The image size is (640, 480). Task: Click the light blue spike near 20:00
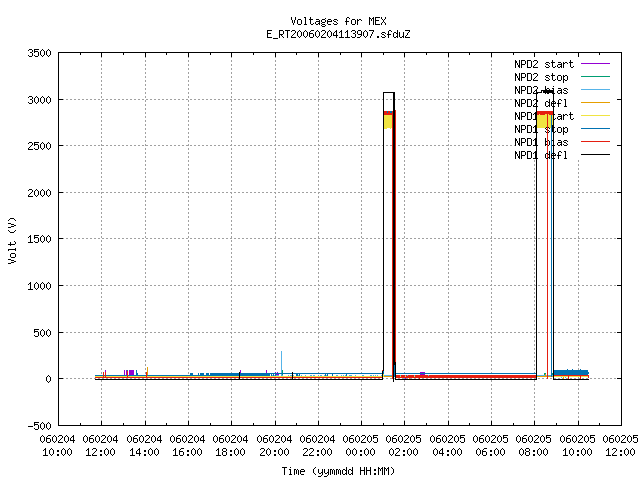point(281,362)
